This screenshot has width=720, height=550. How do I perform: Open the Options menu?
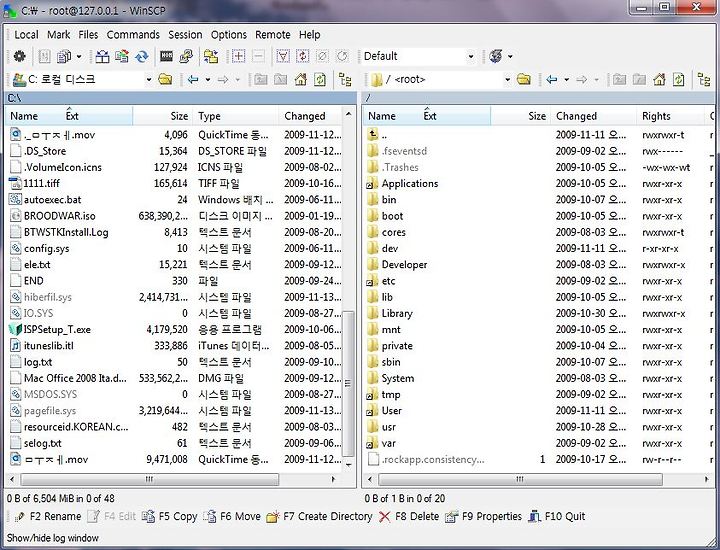pos(229,34)
